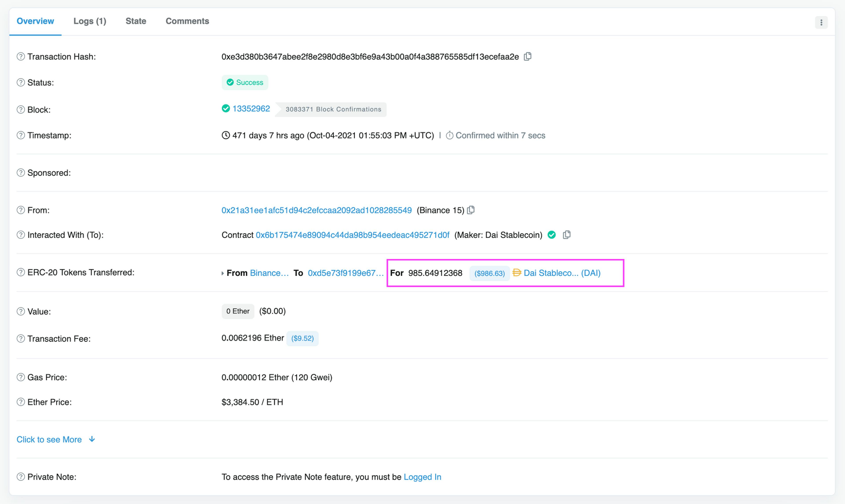Screen dimensions: 845x504
Task: Open the Logs (1) tab
Action: [x=90, y=21]
